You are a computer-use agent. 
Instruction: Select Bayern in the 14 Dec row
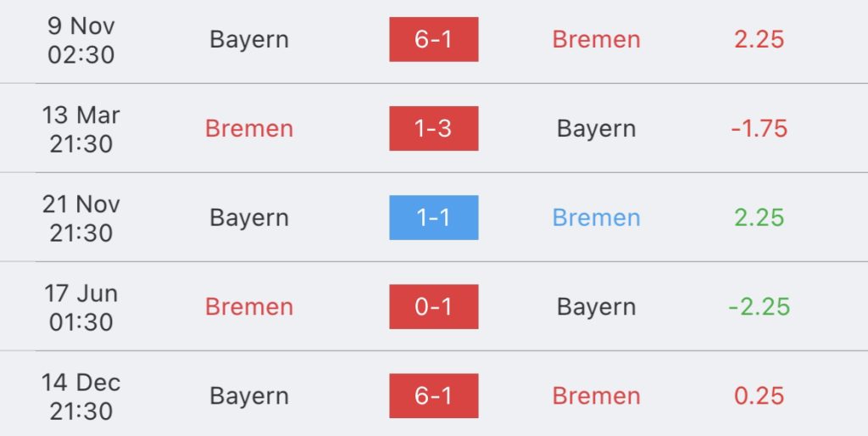pyautogui.click(x=249, y=397)
